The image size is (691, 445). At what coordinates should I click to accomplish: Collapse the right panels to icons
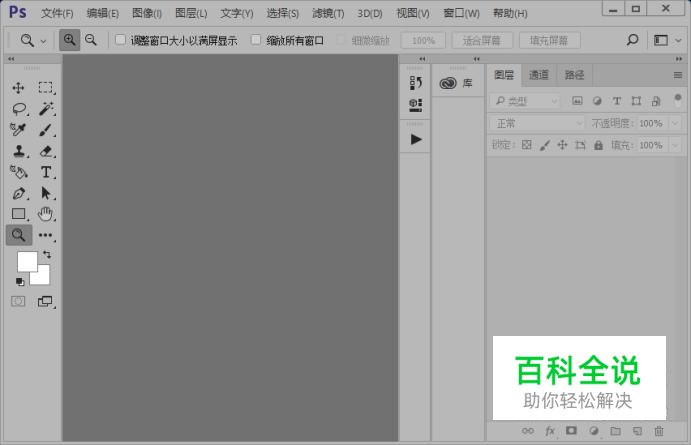coord(679,59)
